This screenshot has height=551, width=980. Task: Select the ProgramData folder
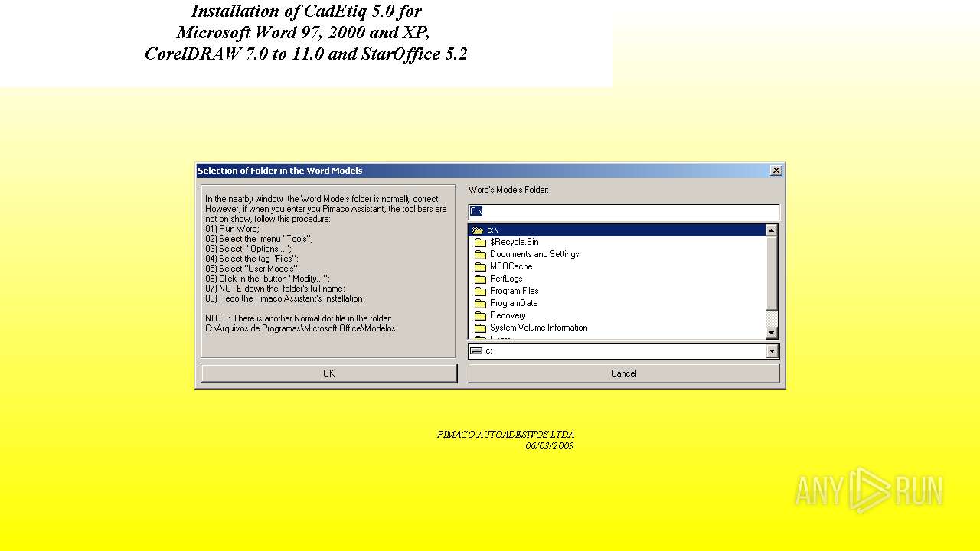coord(617,303)
